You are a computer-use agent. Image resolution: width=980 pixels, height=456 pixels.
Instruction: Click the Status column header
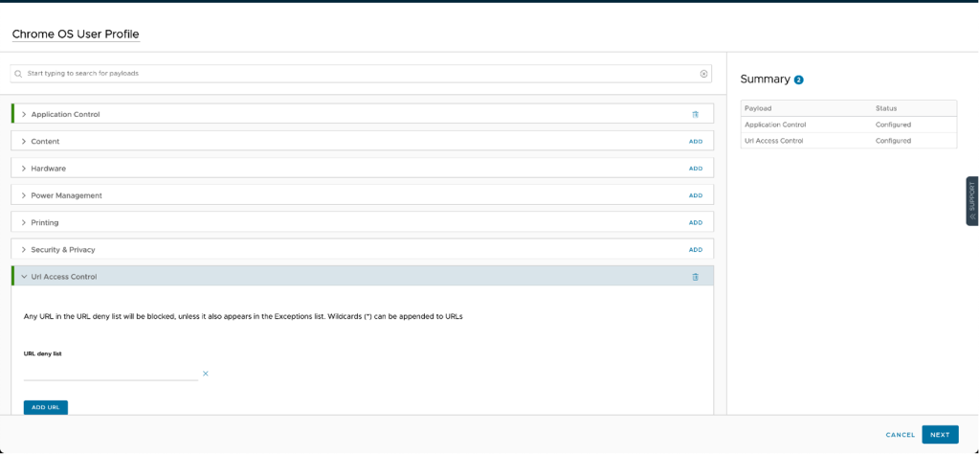pos(885,108)
